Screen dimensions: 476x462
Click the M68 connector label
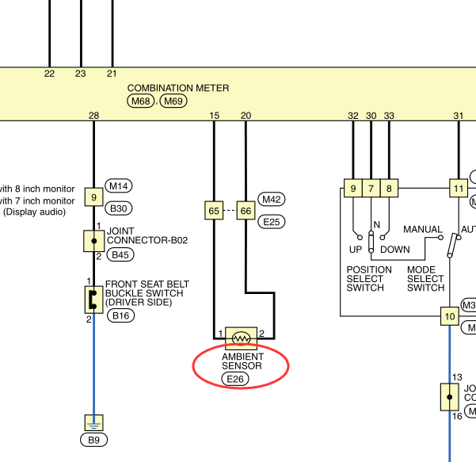point(140,101)
